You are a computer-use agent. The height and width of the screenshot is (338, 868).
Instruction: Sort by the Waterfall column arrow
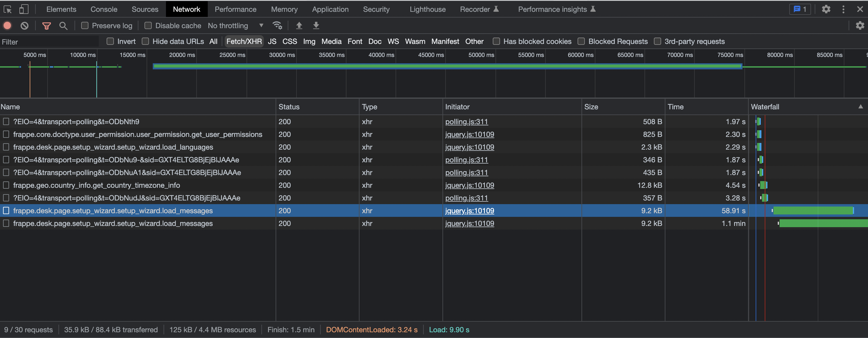(x=860, y=107)
